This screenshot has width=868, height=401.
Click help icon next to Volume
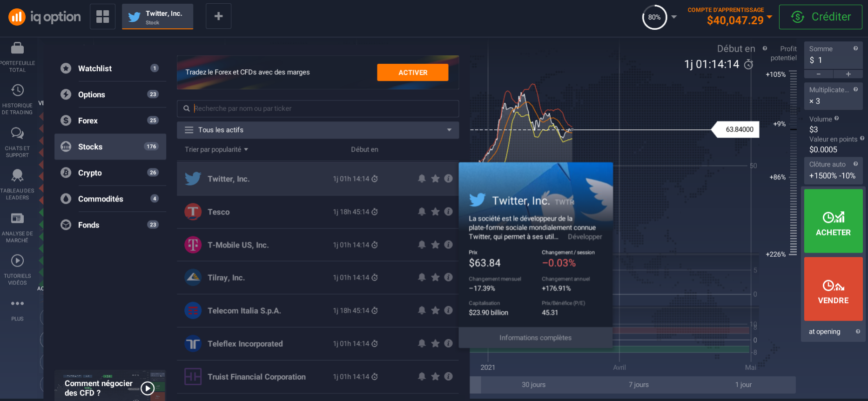(x=836, y=119)
